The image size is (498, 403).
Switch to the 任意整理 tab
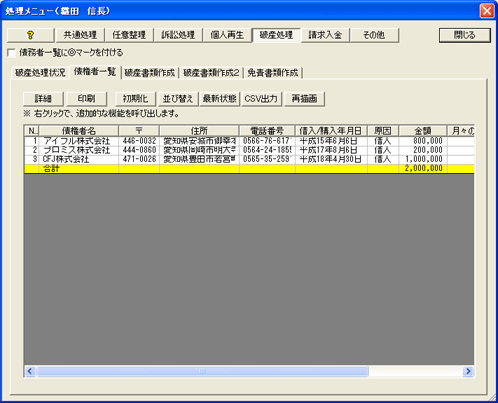click(129, 35)
